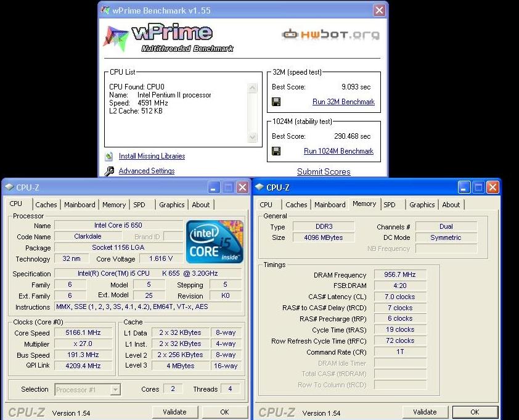Image resolution: width=519 pixels, height=420 pixels.
Task: Click the Bus Speed value 191.3 MHz
Action: pos(83,355)
